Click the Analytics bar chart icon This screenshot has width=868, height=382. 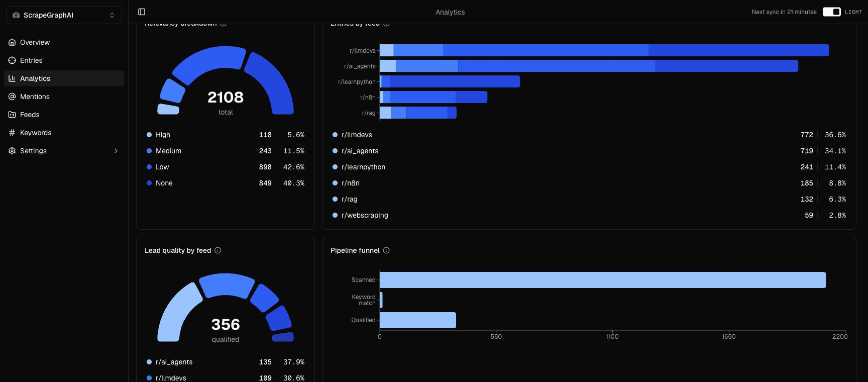click(12, 78)
